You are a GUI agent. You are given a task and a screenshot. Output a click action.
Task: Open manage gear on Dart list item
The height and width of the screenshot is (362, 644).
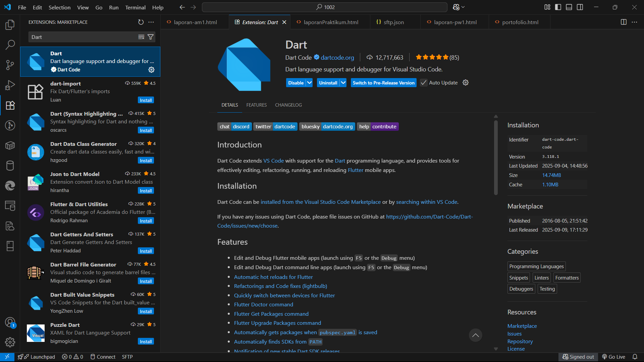[x=151, y=70]
